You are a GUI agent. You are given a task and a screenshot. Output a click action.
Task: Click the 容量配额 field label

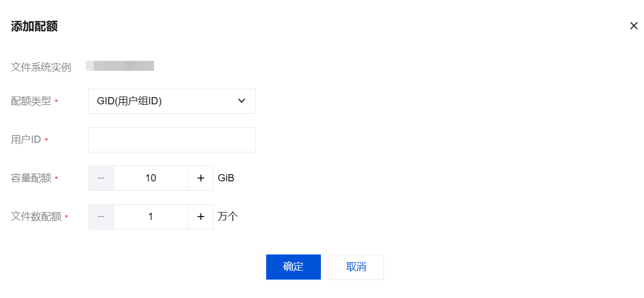(x=31, y=178)
